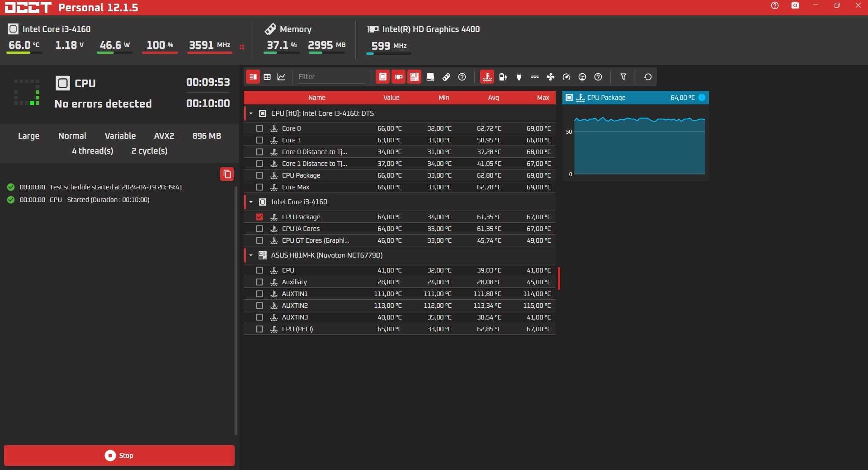Click the 3591 MHz clock readout
This screenshot has width=868, height=470.
pos(210,45)
